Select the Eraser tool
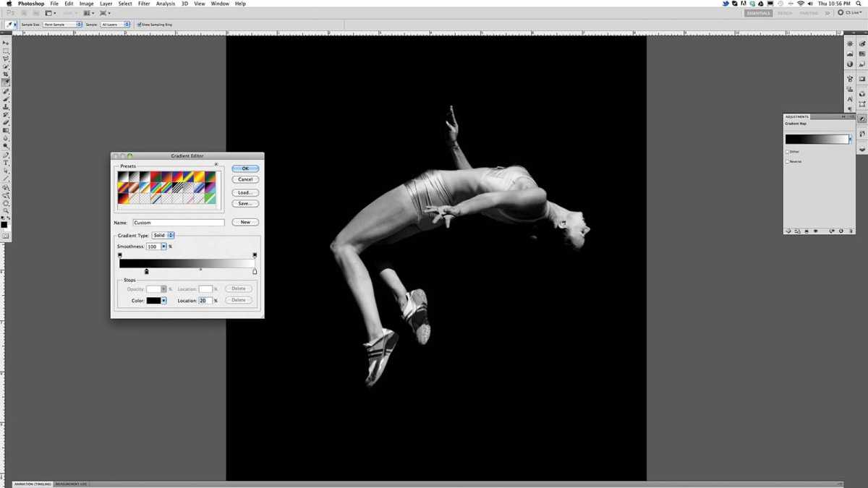 (6, 123)
